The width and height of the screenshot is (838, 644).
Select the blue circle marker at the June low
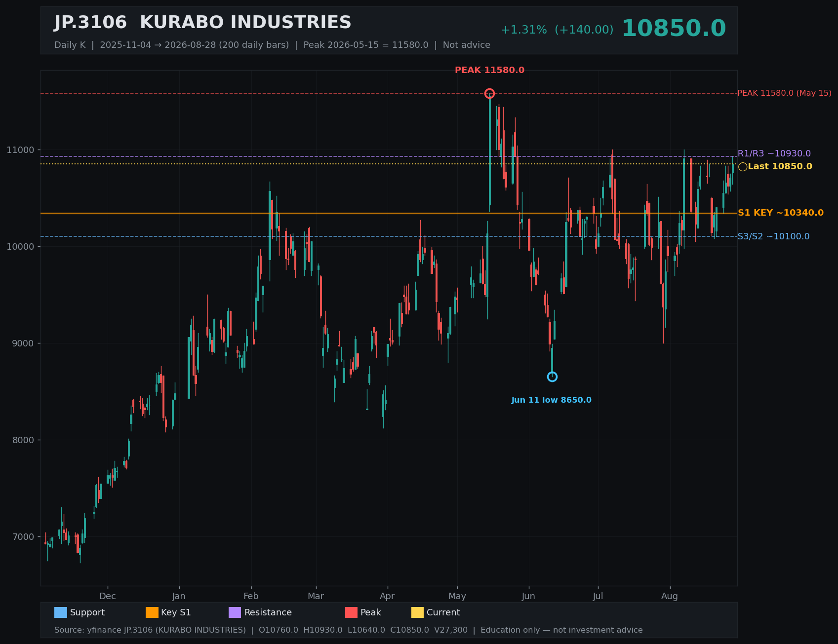(552, 377)
